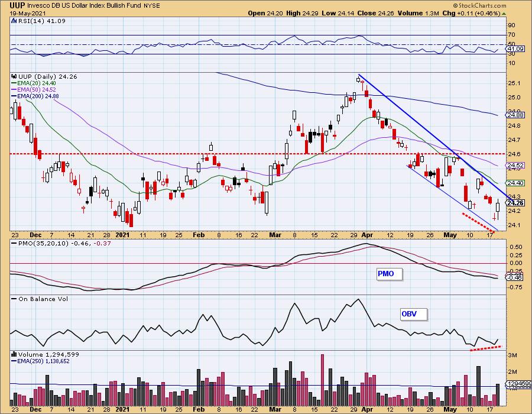Click the volume EMA(250) 1,138,652 legend entry
Image resolution: width=532 pixels, height=414 pixels.
coord(40,361)
